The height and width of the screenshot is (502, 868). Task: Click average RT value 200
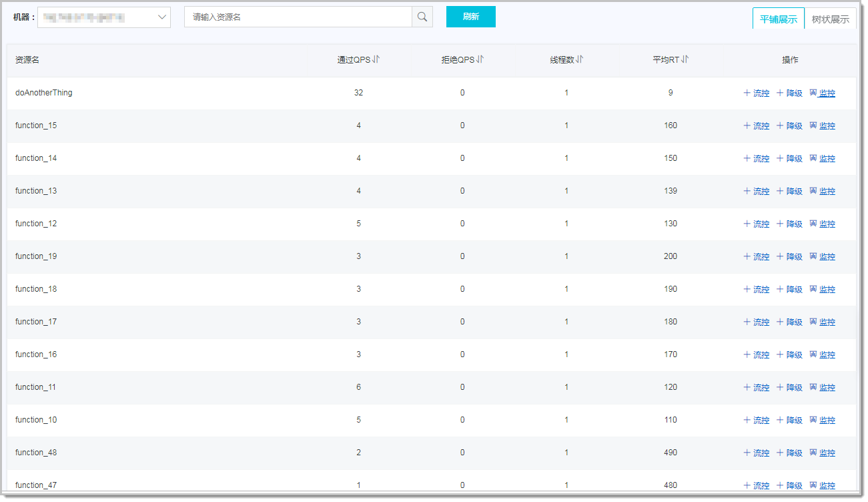pyautogui.click(x=671, y=256)
